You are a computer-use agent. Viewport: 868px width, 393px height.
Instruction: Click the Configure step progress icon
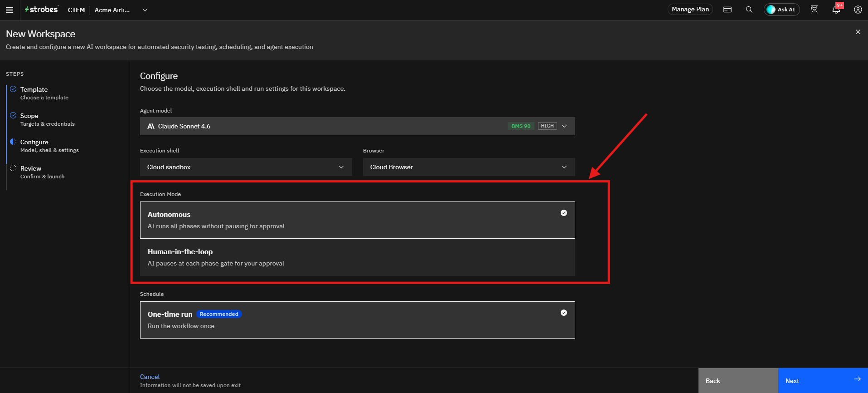pos(13,142)
